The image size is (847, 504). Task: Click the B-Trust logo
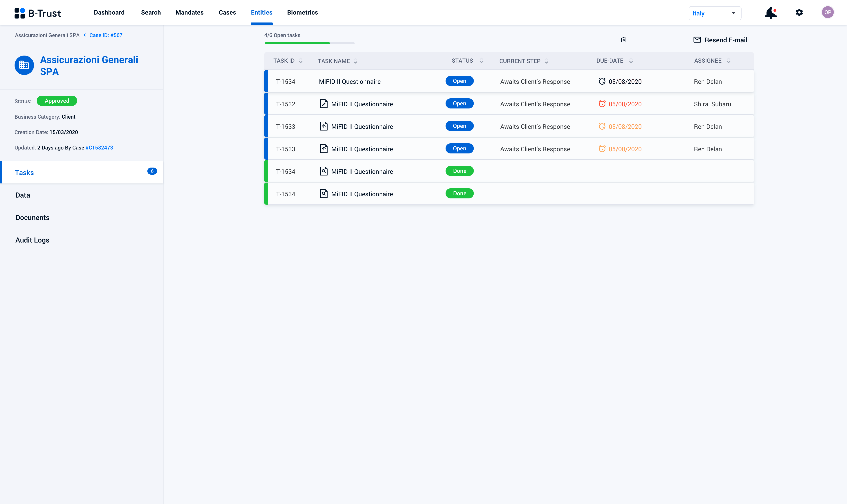pos(37,13)
